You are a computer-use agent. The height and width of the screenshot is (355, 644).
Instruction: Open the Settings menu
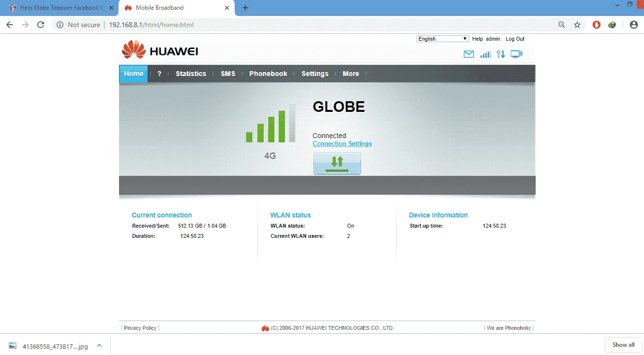(x=315, y=74)
